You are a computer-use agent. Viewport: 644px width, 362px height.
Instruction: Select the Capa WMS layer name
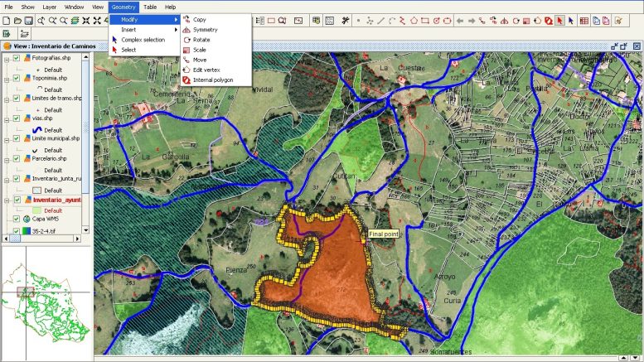pos(46,219)
